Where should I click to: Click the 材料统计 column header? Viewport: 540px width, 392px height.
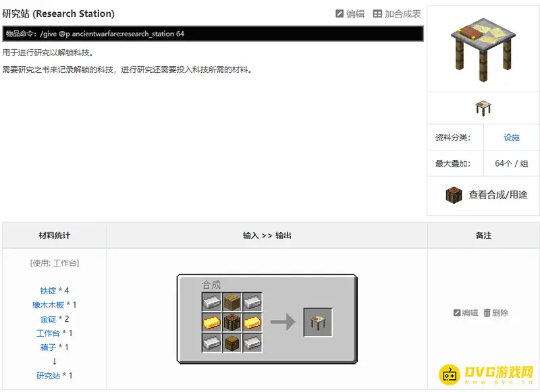[x=55, y=235]
